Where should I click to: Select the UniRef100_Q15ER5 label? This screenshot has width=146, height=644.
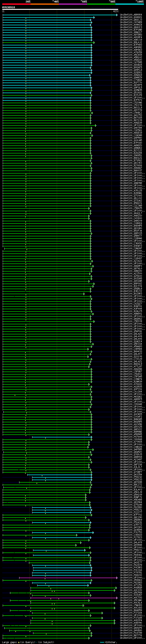[x=131, y=530]
